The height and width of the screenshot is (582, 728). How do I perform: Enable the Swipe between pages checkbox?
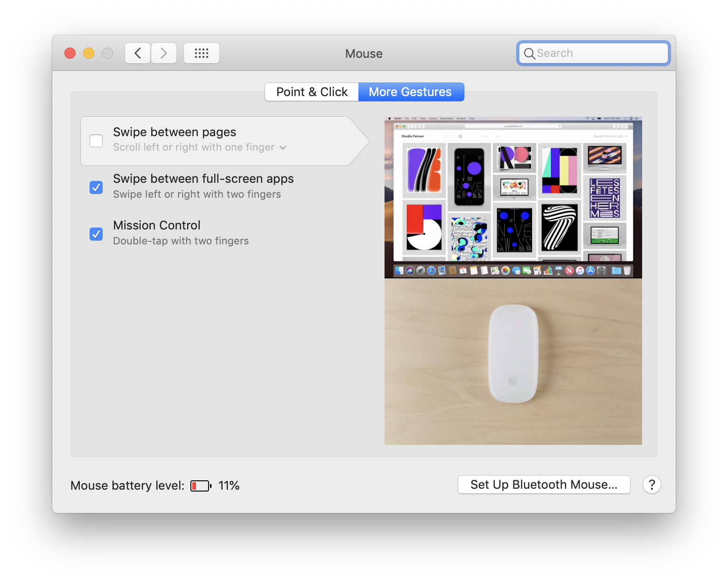click(x=96, y=141)
